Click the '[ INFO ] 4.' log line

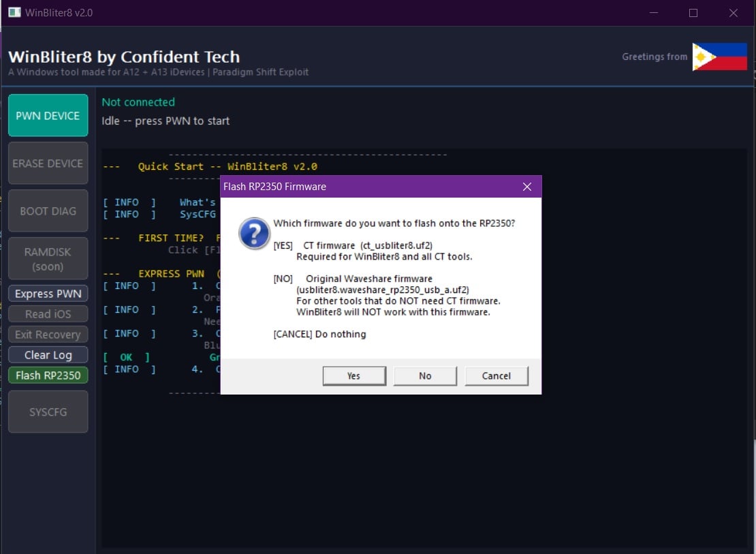[161, 369]
